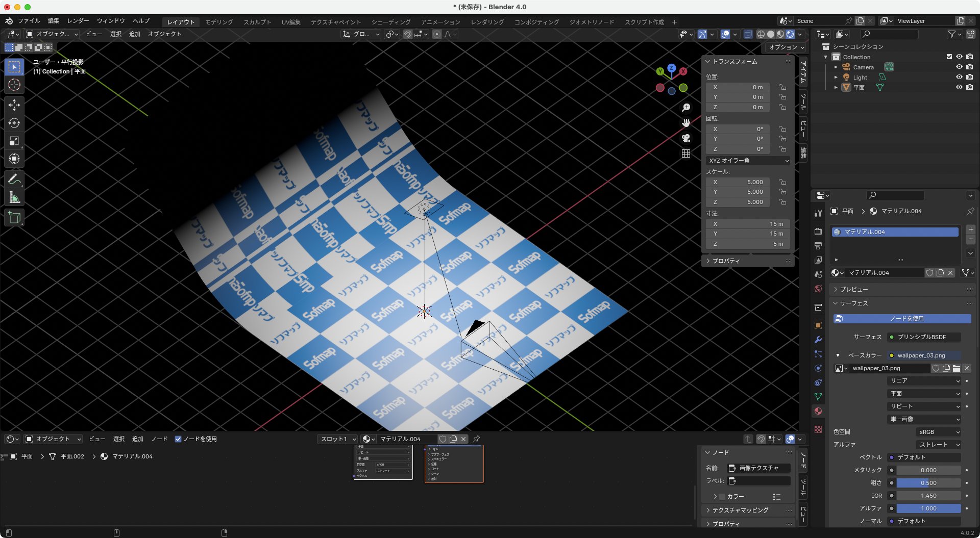Image resolution: width=980 pixels, height=538 pixels.
Task: Open the Modifier properties tab (wrench icon)
Action: click(819, 339)
